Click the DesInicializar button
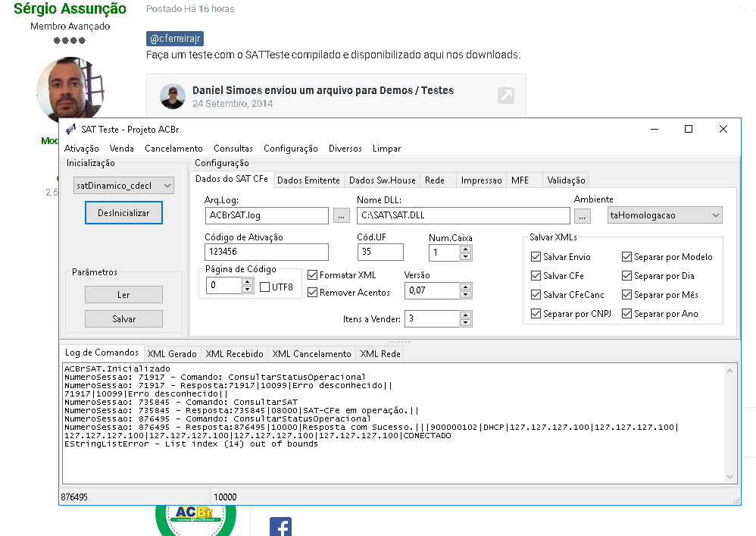 pos(123,213)
